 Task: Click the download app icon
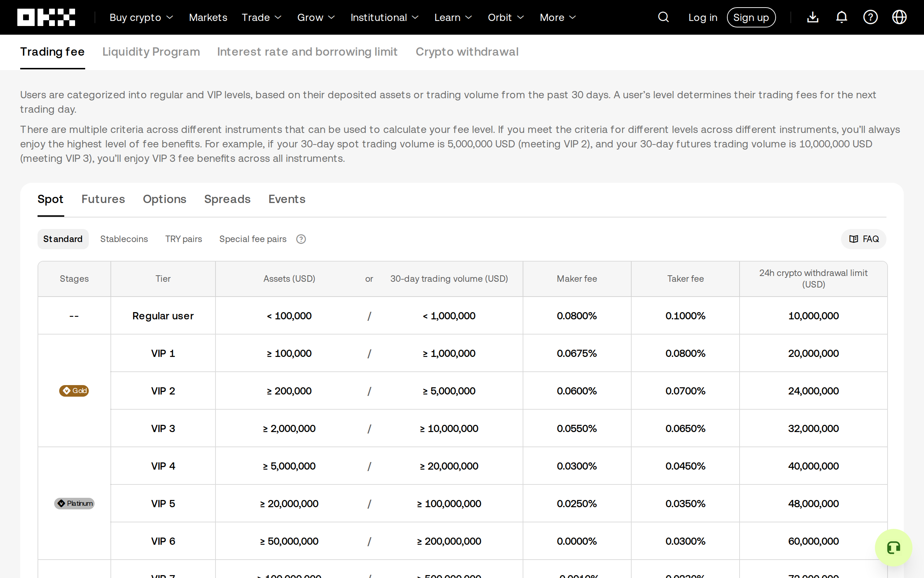coord(813,17)
